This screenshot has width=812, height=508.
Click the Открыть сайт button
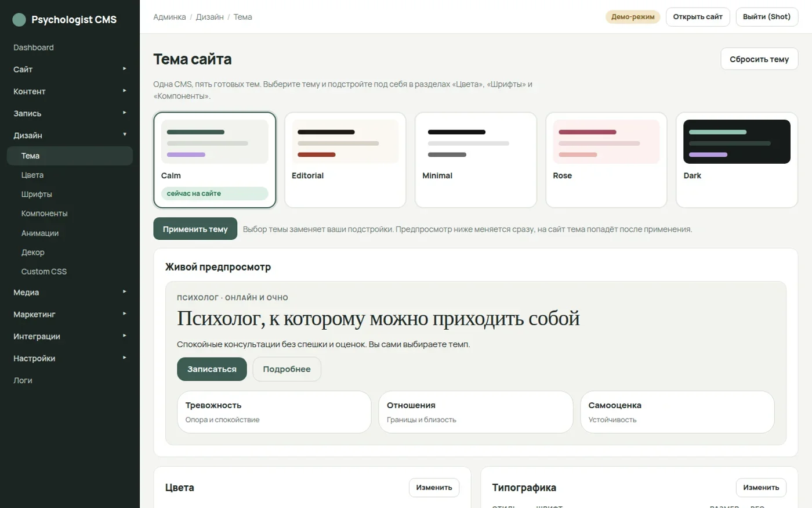[698, 17]
